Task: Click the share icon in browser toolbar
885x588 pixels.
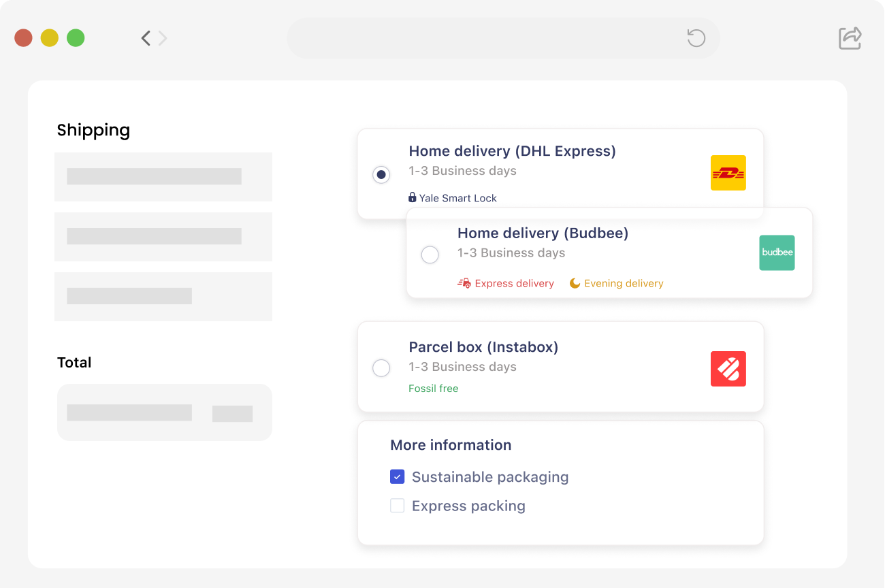Action: (850, 38)
